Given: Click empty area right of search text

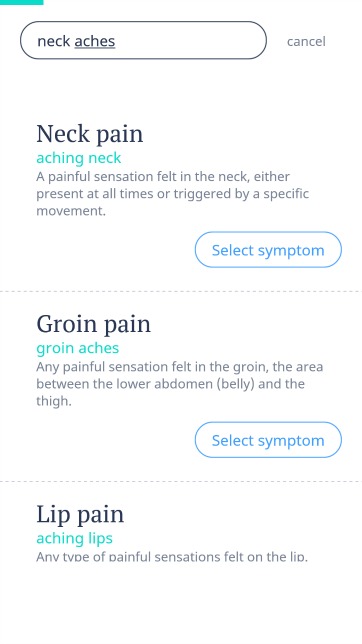Looking at the screenshot, I should point(189,41).
